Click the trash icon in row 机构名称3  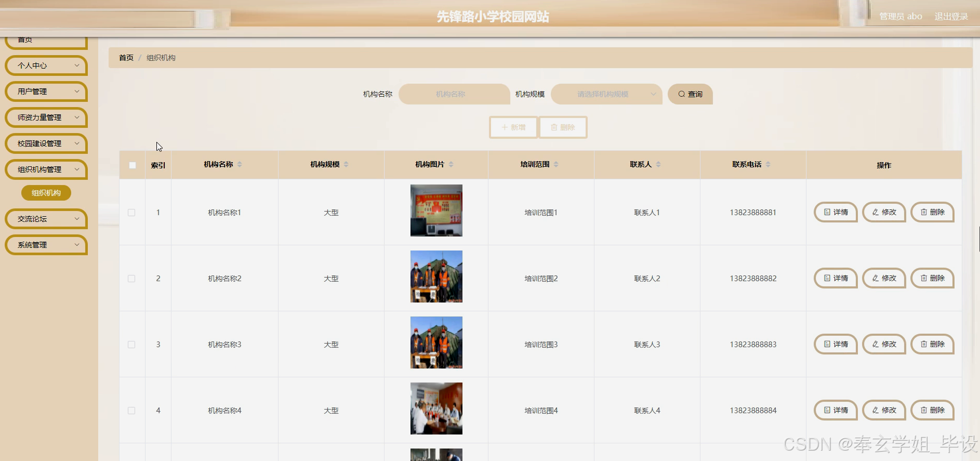tap(924, 344)
